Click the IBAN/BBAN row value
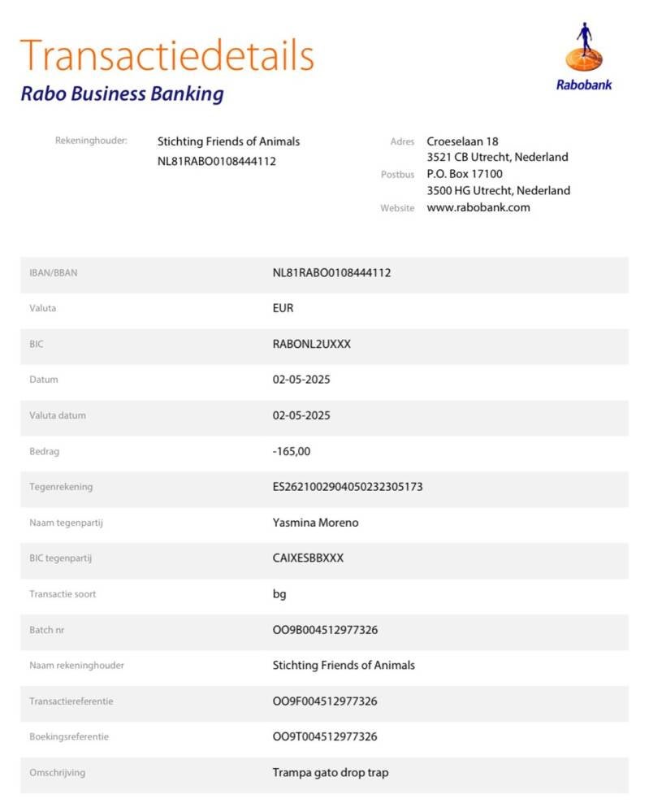 click(x=331, y=273)
